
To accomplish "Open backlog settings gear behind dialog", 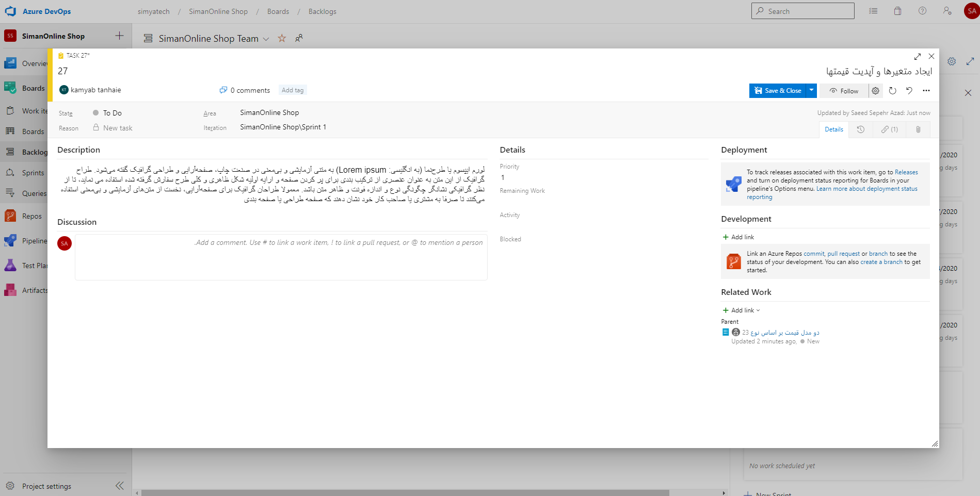I will pyautogui.click(x=952, y=61).
